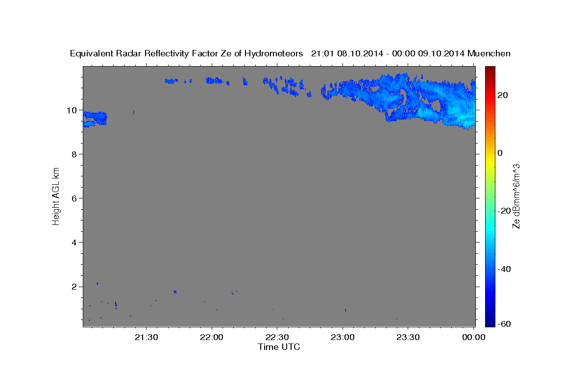Click the colorbar label -40
The image size is (588, 392).
[504, 269]
